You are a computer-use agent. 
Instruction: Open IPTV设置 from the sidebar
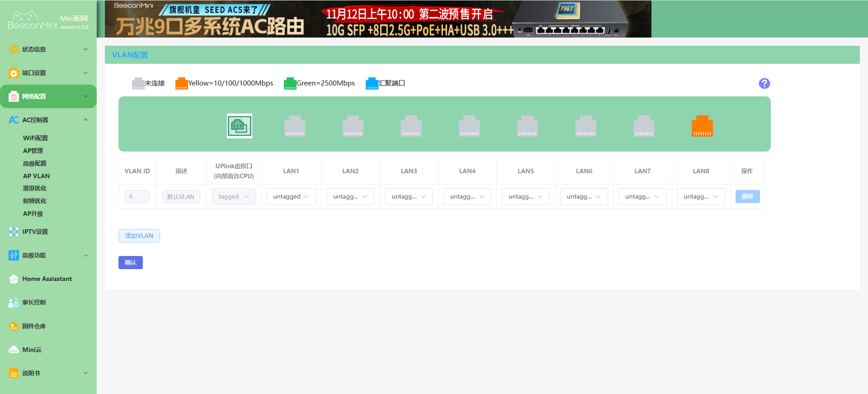[x=35, y=232]
